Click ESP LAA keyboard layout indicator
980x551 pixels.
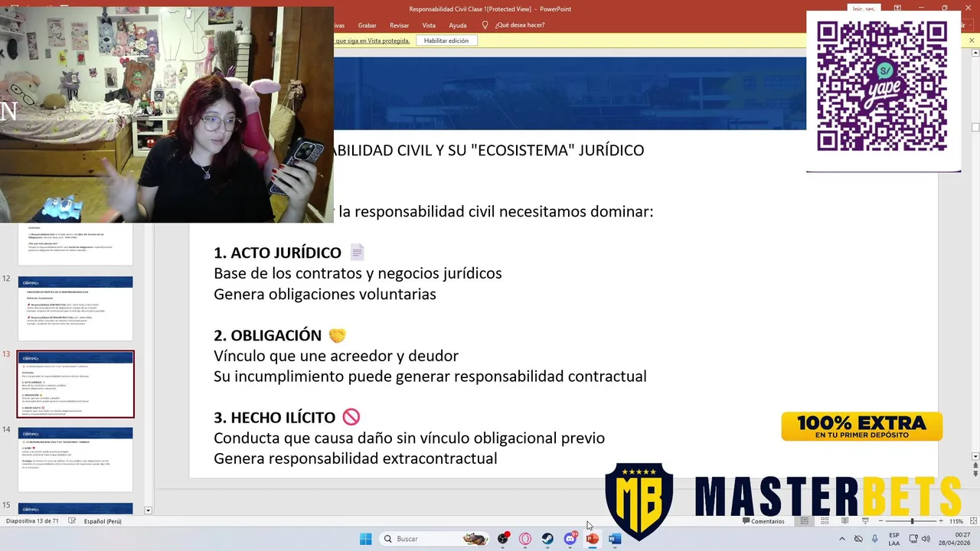point(894,539)
